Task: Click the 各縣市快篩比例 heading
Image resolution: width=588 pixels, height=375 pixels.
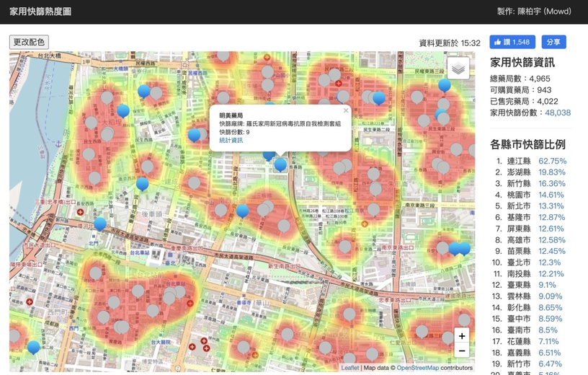Action: pyautogui.click(x=527, y=144)
